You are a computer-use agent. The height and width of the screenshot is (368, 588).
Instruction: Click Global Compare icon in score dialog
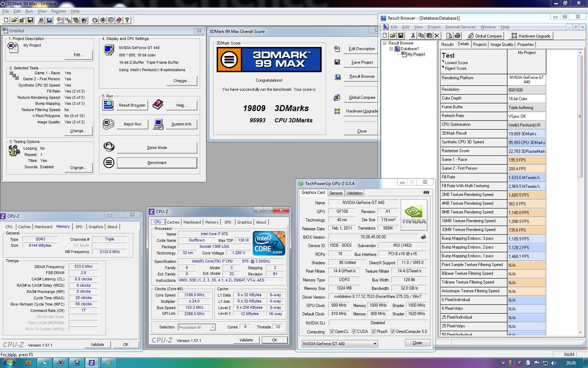(337, 97)
